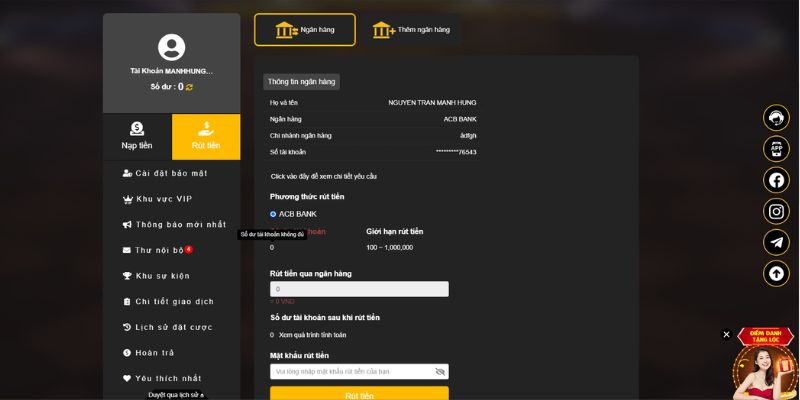Open the Thêm ngân hàng tab

click(x=408, y=30)
